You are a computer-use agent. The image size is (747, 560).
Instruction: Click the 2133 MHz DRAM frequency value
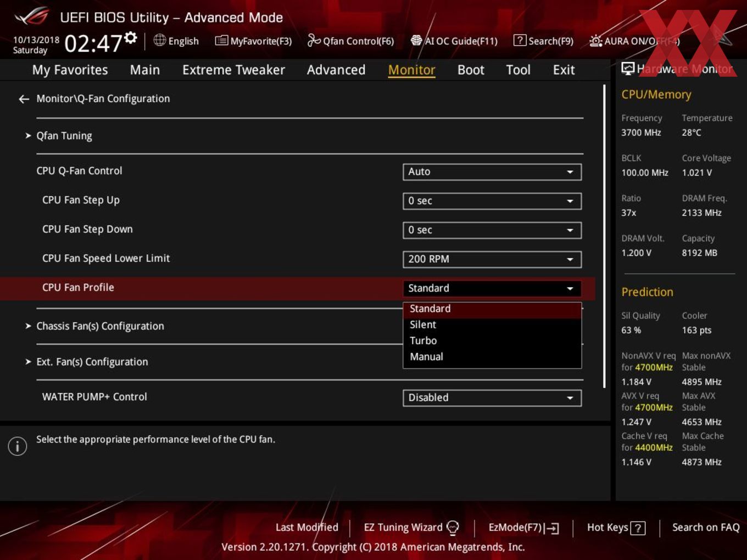point(701,213)
